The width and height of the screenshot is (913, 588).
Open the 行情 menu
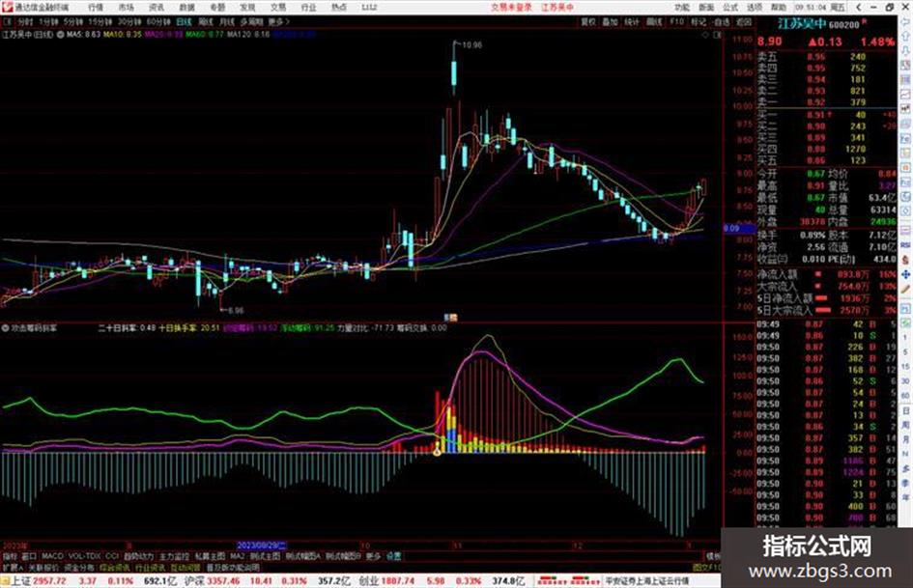point(96,7)
